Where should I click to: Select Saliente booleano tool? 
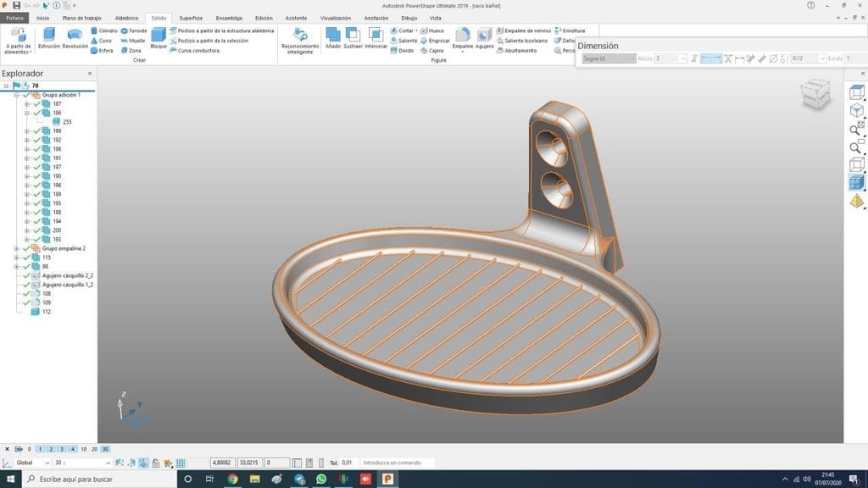(522, 41)
